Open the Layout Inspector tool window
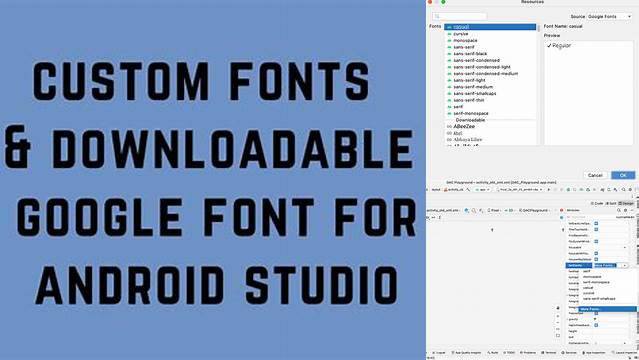 (x=625, y=353)
